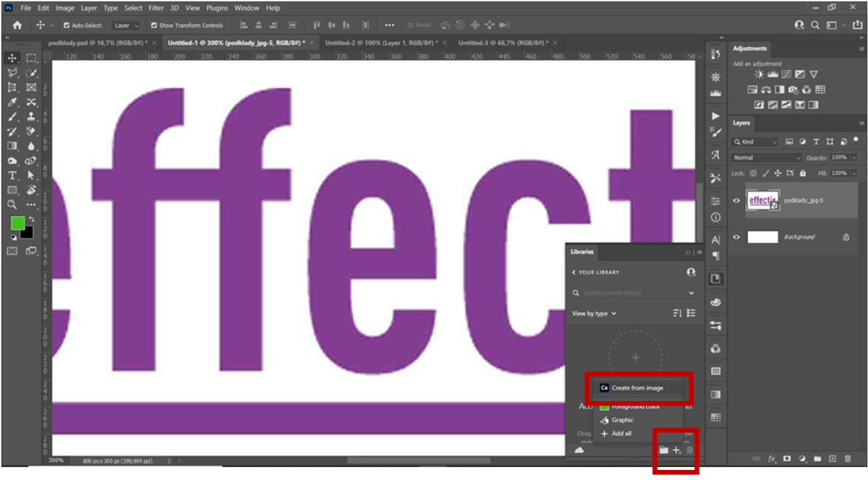Select the Zoom magnifier tool
This screenshot has height=480, width=868.
(x=12, y=205)
